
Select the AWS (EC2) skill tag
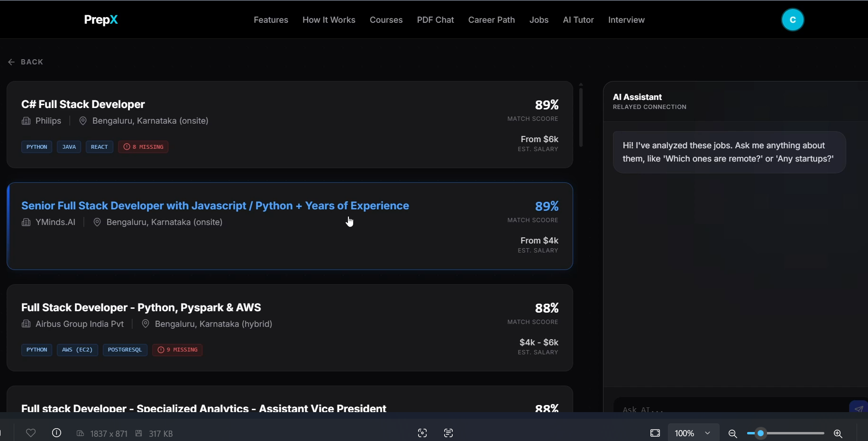[x=77, y=350]
